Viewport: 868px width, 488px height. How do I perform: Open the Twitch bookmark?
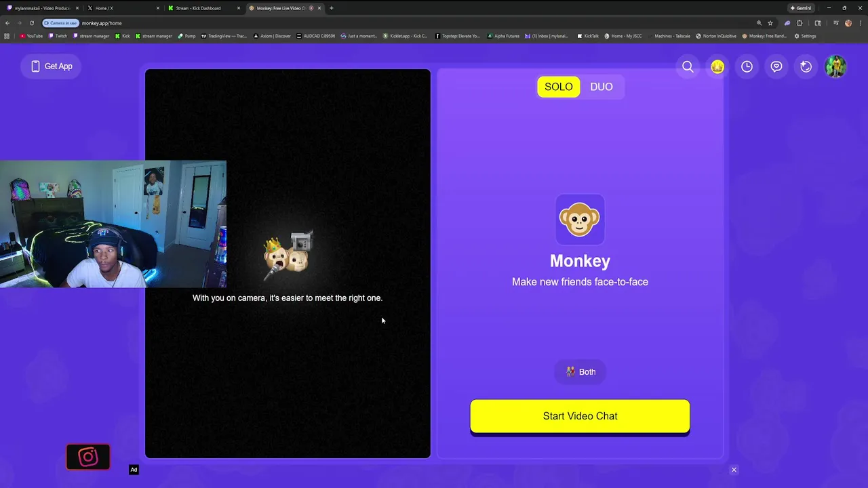click(x=58, y=36)
